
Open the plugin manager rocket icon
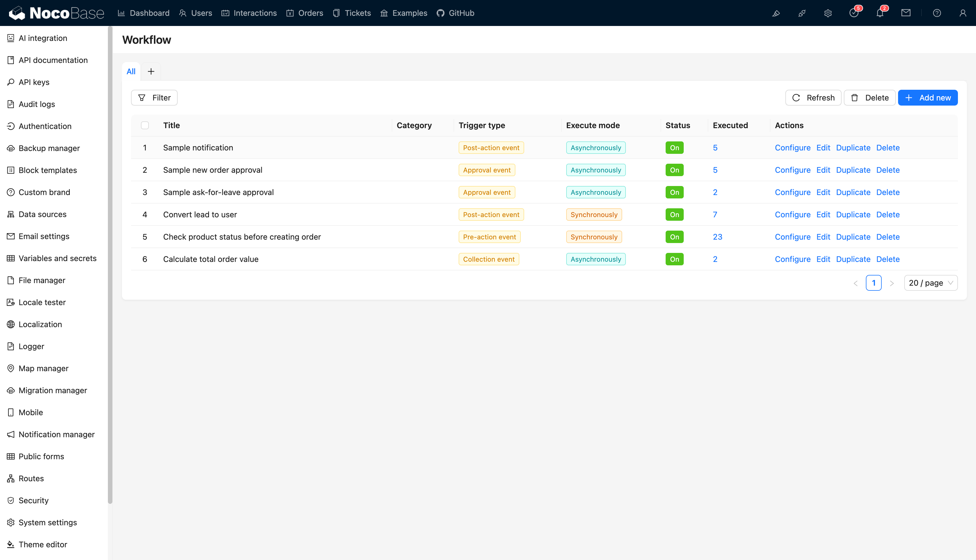coord(802,13)
